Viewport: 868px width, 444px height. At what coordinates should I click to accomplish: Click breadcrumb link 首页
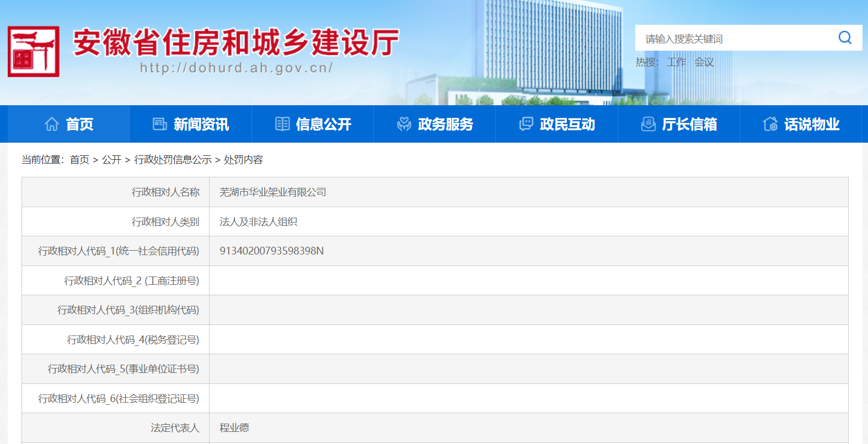79,160
